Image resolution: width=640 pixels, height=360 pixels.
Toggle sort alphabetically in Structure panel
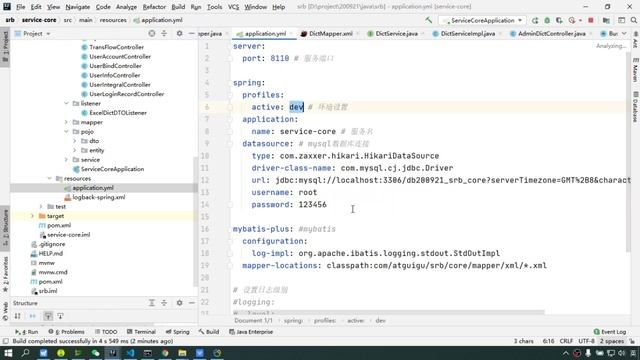18,316
